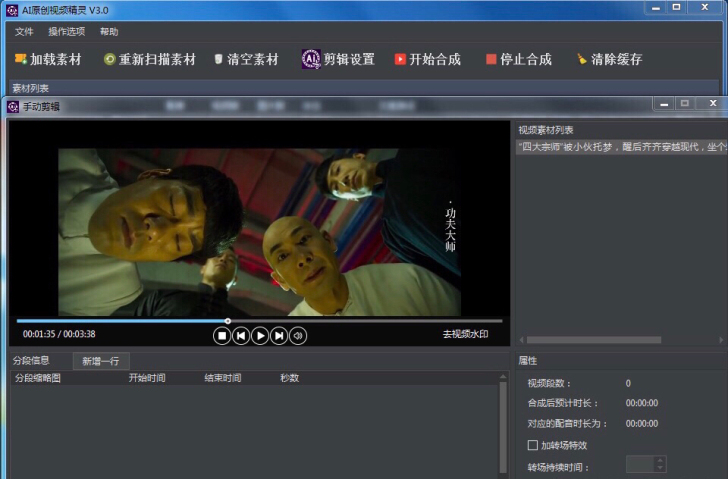This screenshot has width=728, height=479.
Task: Increase 转场持续时间 with the up arrow
Action: 660,460
